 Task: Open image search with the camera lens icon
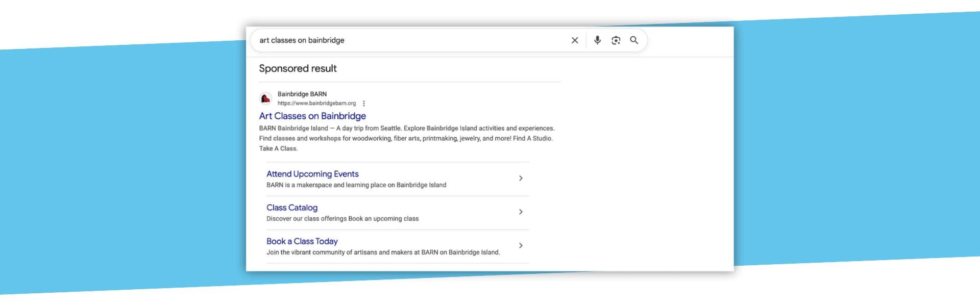click(616, 40)
